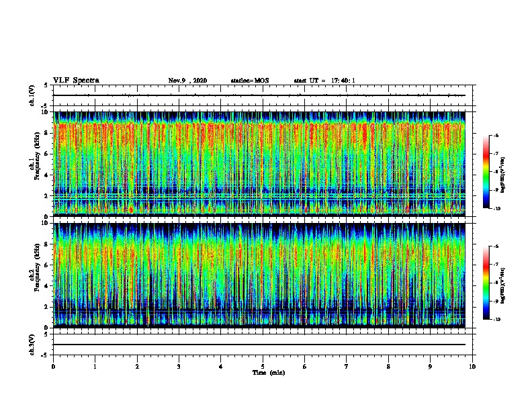Click the ch.3 voltage waveform trace
The width and height of the screenshot is (532, 411).
[x=259, y=345]
